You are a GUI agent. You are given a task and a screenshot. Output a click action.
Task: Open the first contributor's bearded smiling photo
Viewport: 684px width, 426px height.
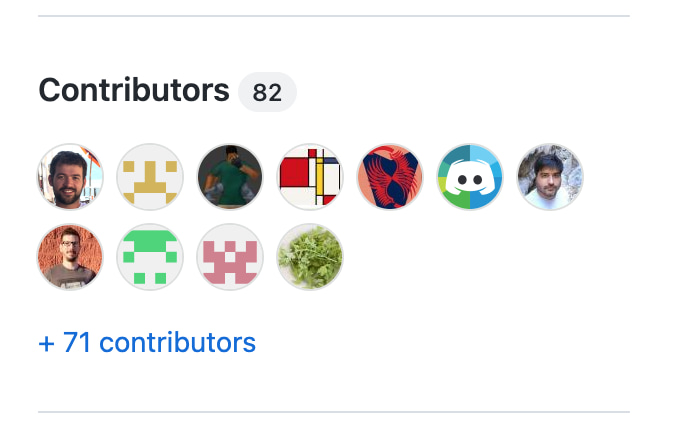click(70, 177)
